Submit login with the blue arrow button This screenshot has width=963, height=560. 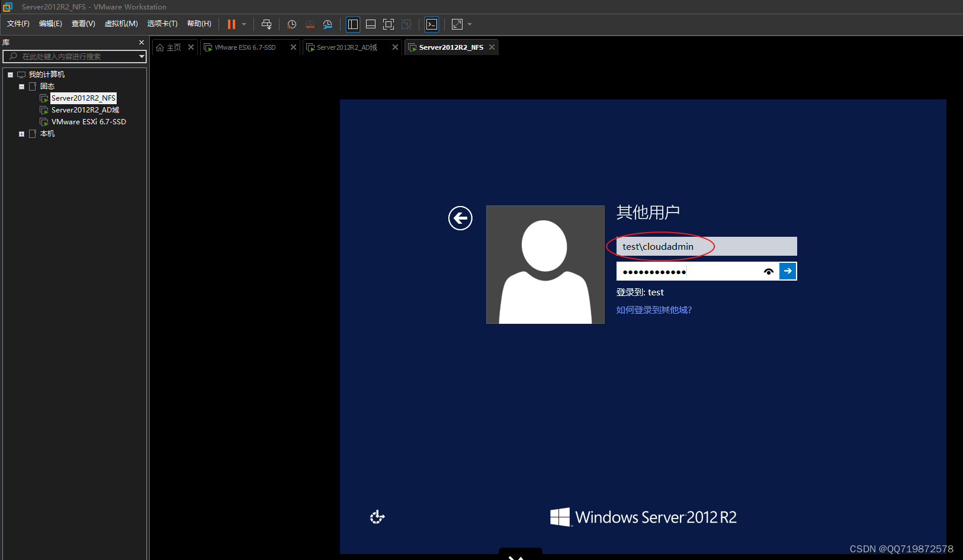(x=788, y=271)
